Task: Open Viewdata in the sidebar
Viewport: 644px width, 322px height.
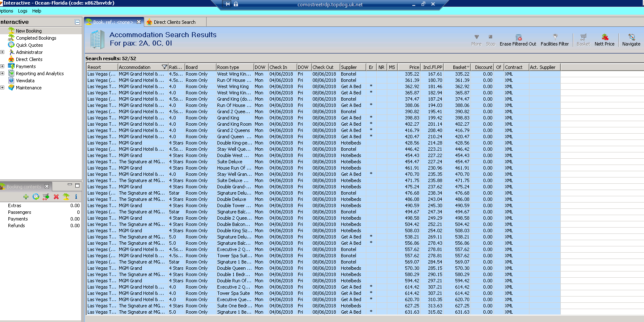Action: pyautogui.click(x=25, y=81)
